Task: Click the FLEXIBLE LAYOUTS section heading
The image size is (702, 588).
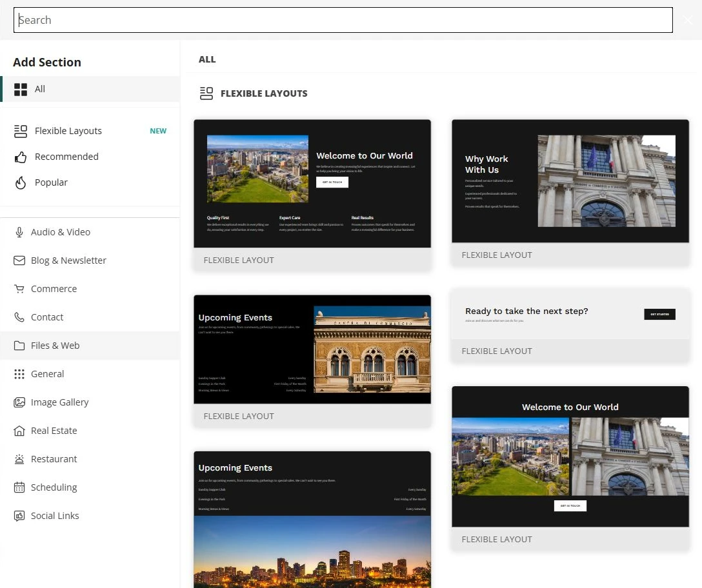Action: click(264, 93)
